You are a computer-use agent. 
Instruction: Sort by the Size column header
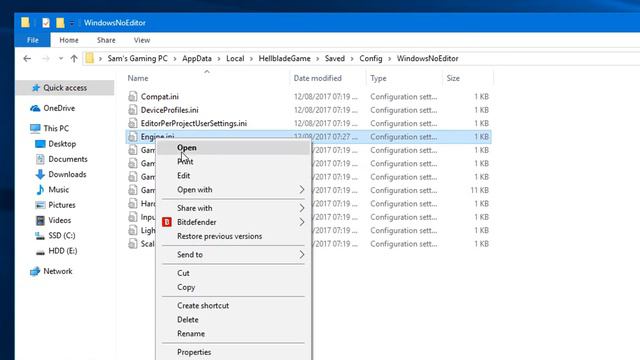(453, 78)
